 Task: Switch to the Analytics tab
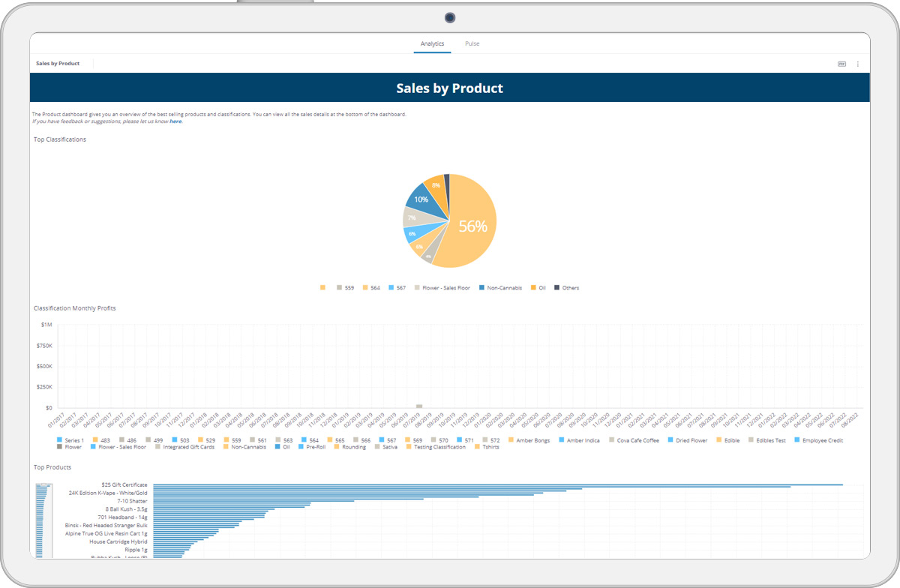tap(432, 43)
